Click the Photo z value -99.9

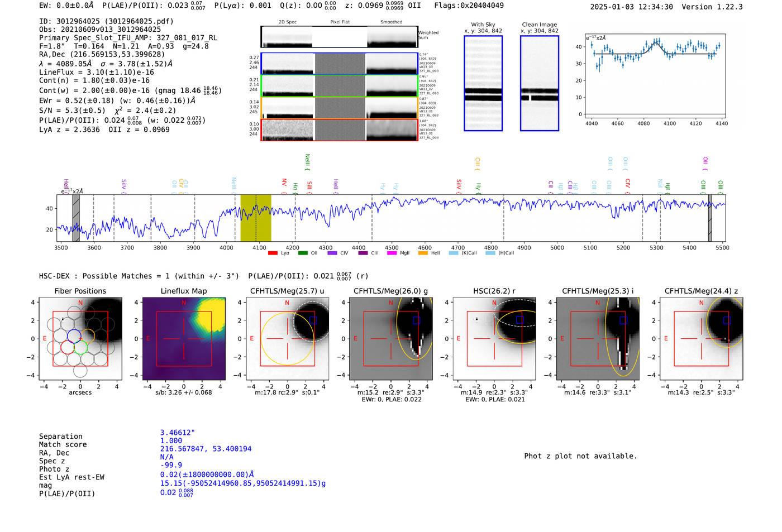[x=171, y=465]
